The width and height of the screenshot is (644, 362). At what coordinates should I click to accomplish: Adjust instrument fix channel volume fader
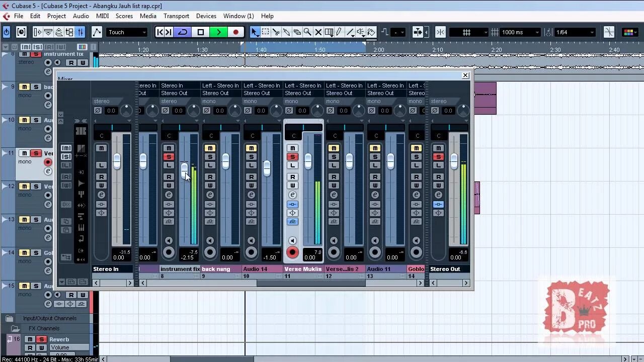pyautogui.click(x=185, y=170)
